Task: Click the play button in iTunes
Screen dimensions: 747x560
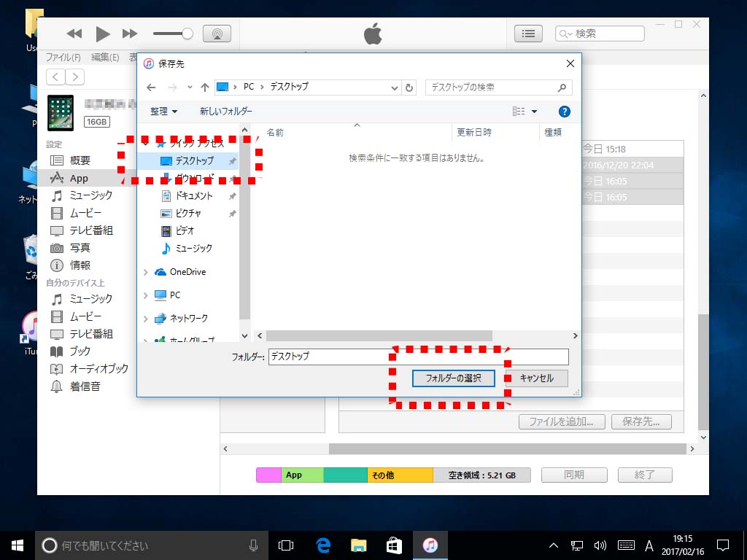Action: (103, 34)
